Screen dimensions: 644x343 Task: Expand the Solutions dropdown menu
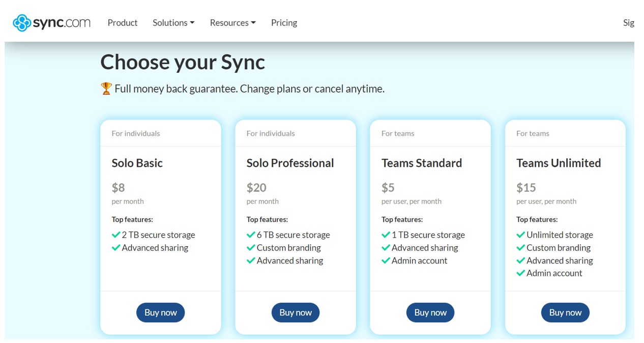tap(173, 23)
